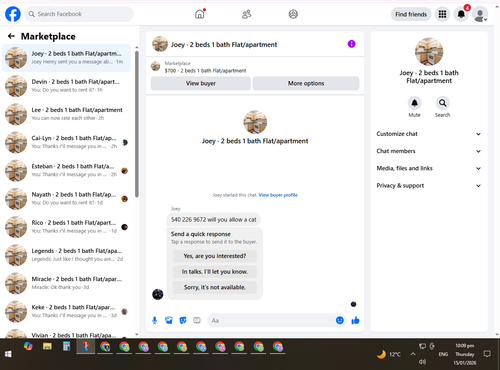Open purple conversation info icon

click(x=351, y=44)
